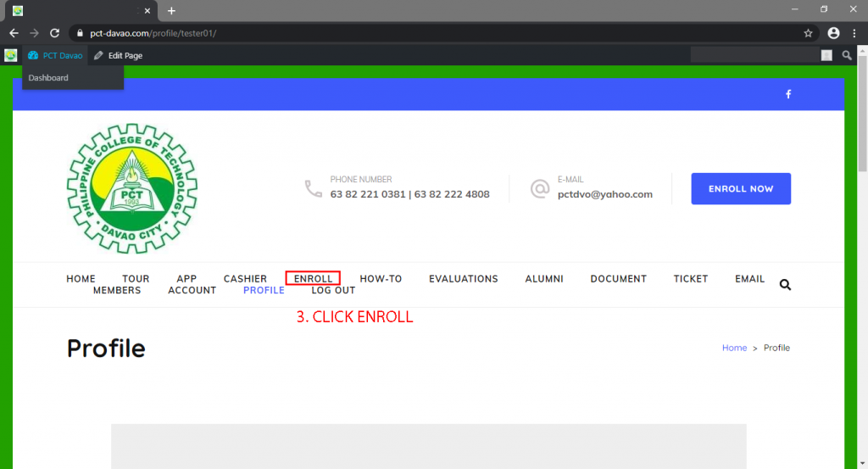Open the TICKET menu item

click(690, 279)
